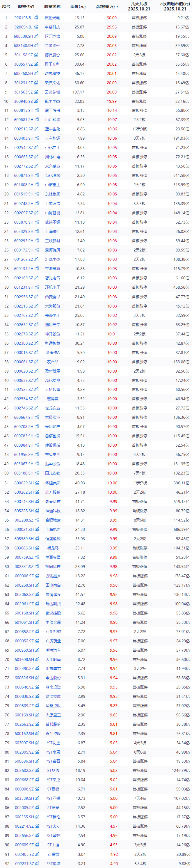
Task: Open the chart icon next to 688509.SH
Action: [x=36, y=36]
